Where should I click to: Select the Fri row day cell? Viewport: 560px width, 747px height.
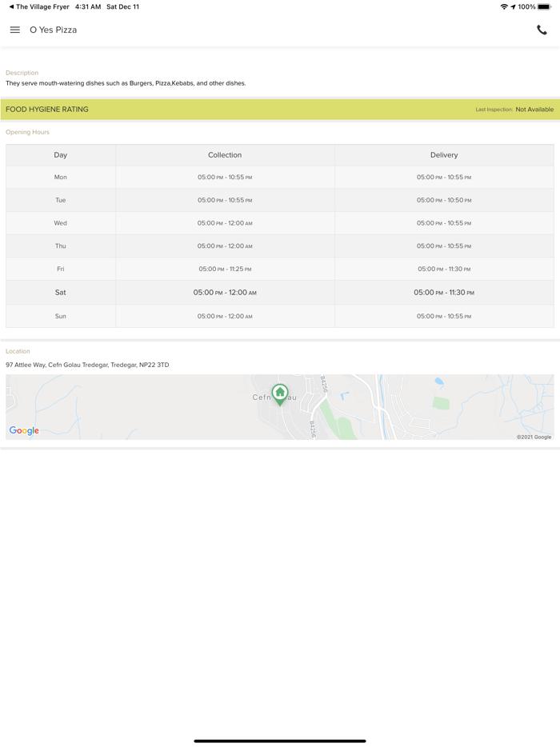(x=61, y=269)
